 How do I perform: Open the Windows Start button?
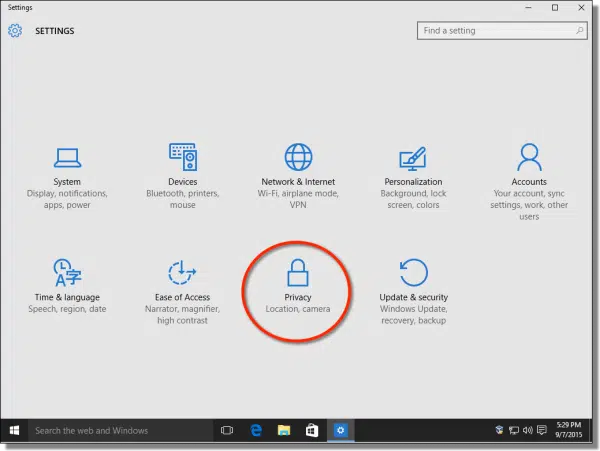[x=14, y=430]
